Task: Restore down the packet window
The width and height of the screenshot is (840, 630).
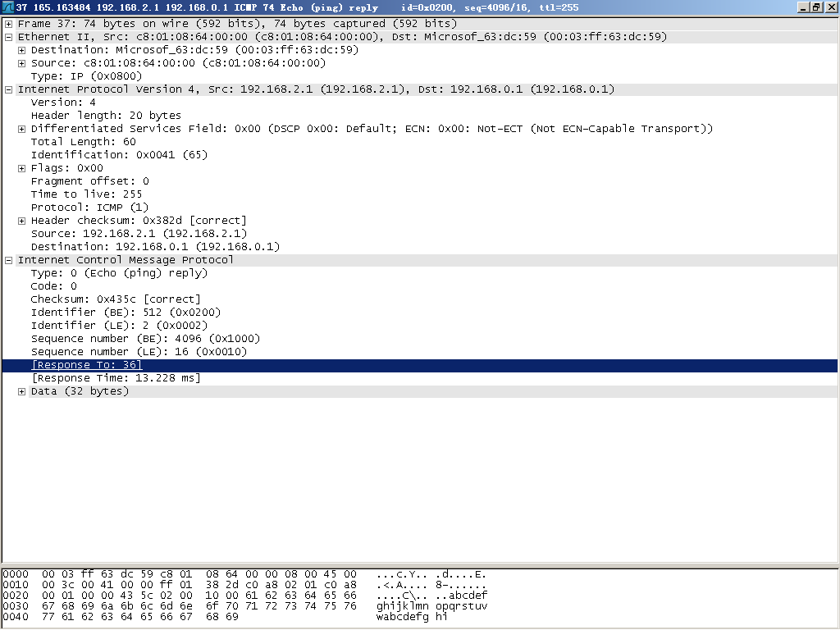Action: pyautogui.click(x=816, y=7)
